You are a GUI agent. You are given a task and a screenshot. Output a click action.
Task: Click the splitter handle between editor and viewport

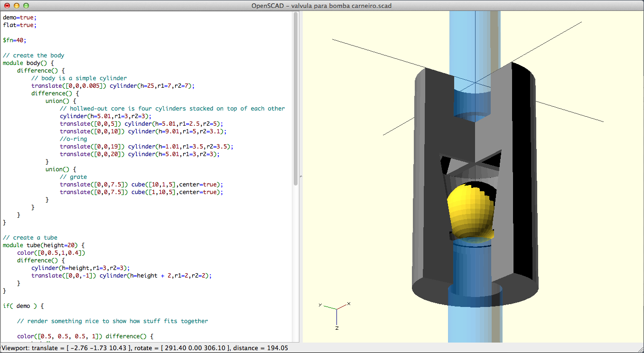pos(300,176)
